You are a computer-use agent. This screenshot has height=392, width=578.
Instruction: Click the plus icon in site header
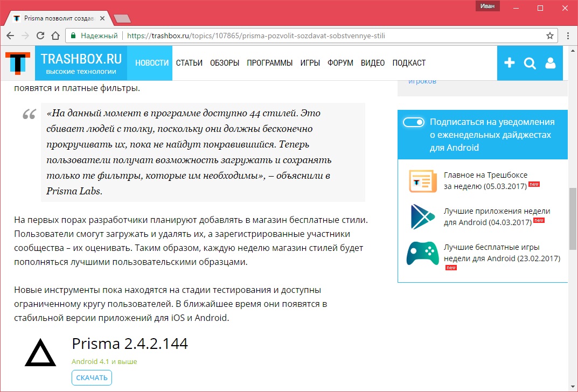[x=510, y=63]
